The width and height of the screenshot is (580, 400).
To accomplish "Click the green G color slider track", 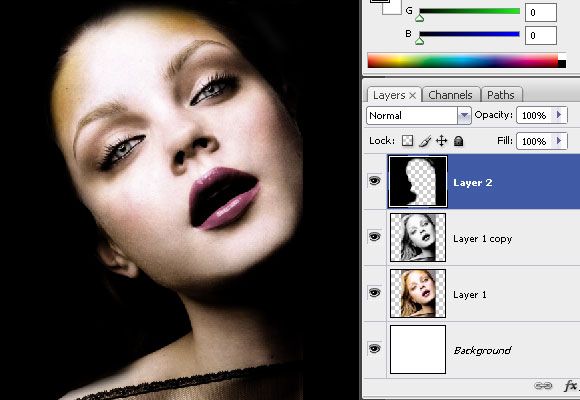I will (x=469, y=11).
